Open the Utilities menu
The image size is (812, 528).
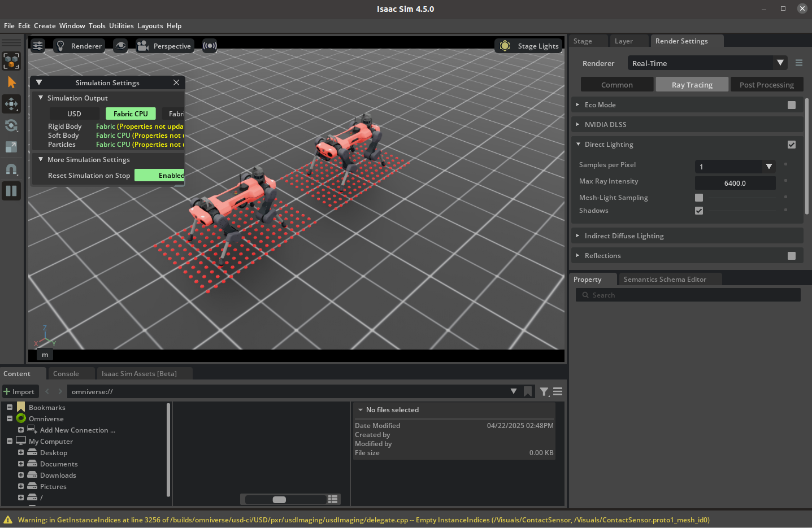(x=121, y=26)
